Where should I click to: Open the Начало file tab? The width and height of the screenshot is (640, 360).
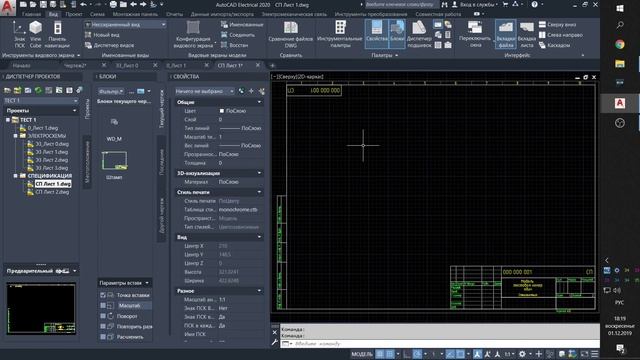click(x=21, y=65)
